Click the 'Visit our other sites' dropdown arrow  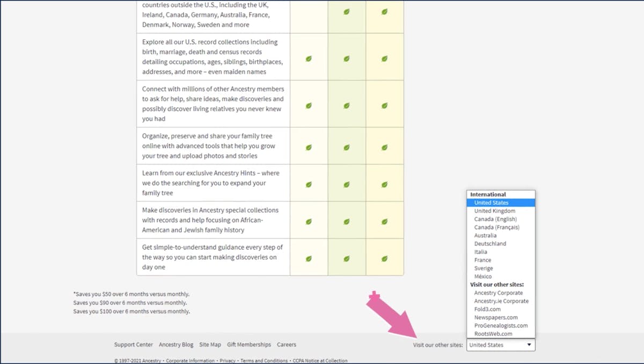coord(529,345)
